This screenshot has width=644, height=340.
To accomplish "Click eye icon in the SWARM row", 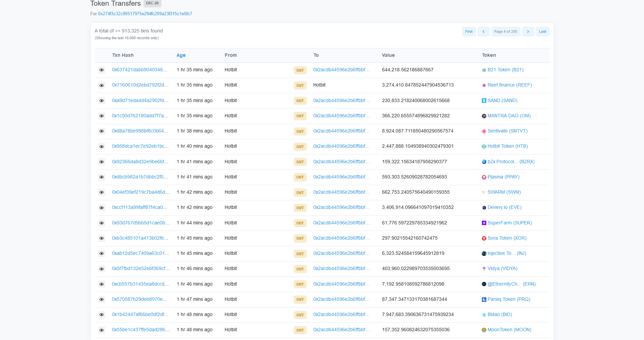I will pyautogui.click(x=102, y=192).
